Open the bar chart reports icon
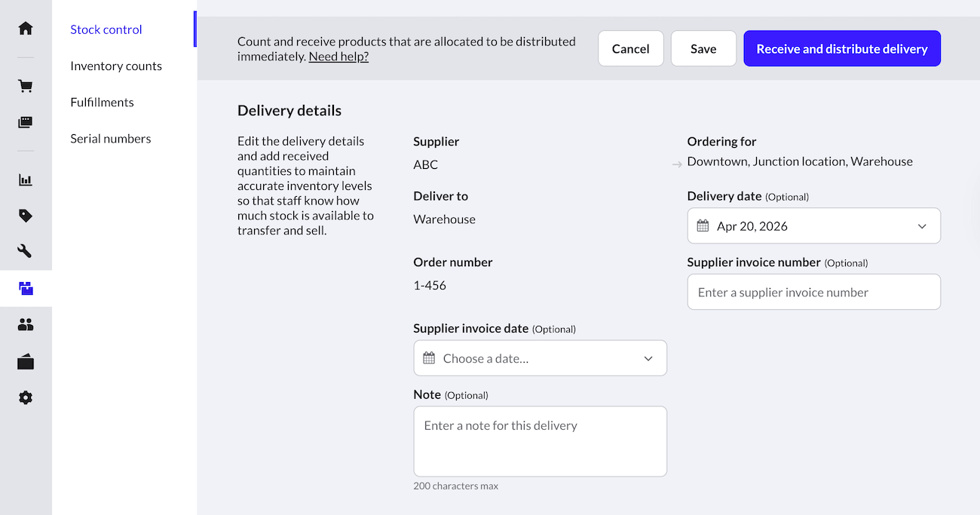Image resolution: width=980 pixels, height=515 pixels. pos(26,180)
